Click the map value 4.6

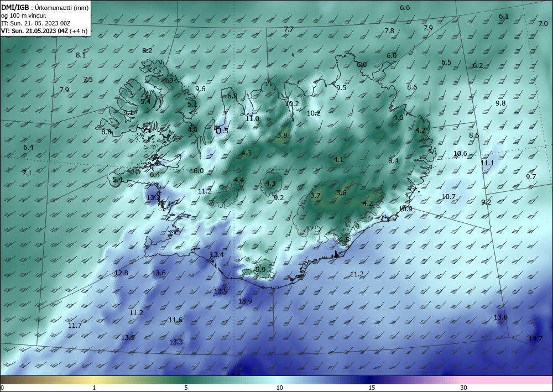(398, 118)
